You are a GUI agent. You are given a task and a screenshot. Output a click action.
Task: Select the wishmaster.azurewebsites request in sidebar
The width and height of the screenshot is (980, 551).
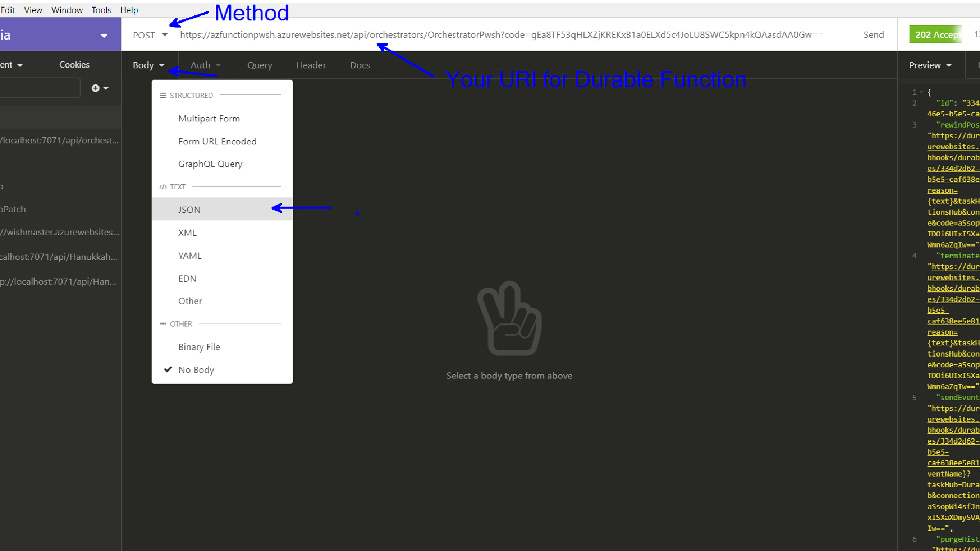[x=60, y=232]
